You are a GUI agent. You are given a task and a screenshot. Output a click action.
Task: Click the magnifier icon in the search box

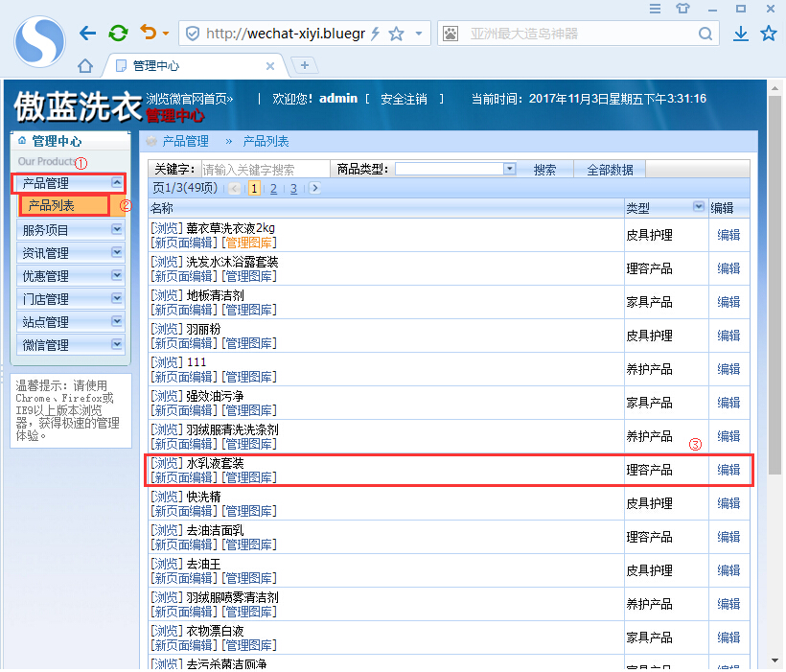[705, 34]
